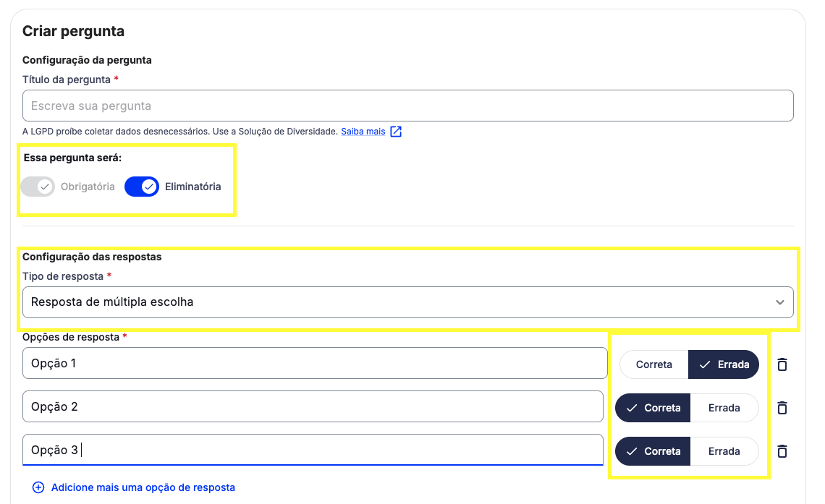The image size is (825, 504).
Task: Turn off the Eliminatória switch
Action: click(142, 187)
